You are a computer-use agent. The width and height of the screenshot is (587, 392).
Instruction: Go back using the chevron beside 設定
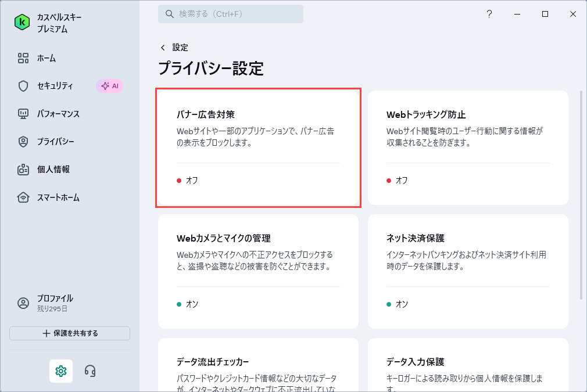(x=163, y=48)
